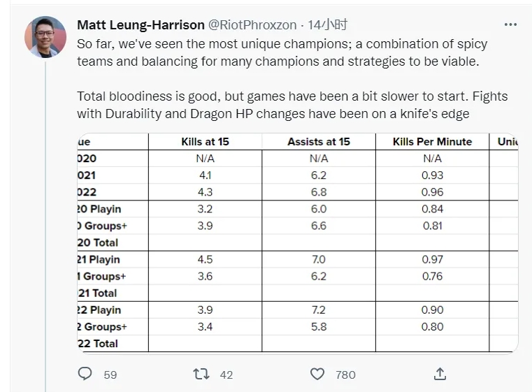Viewport: 532px width, 392px height.
Task: Click the "Kills at 15" column header
Action: click(205, 142)
